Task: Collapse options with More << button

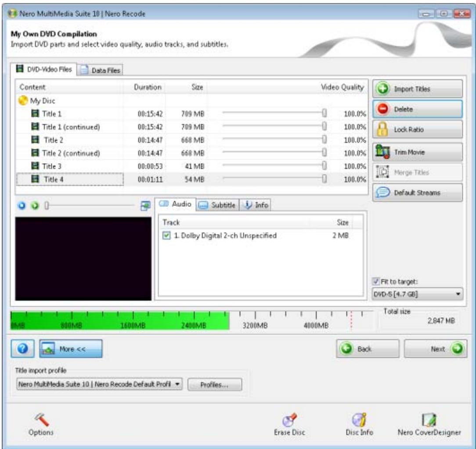Action: point(71,348)
